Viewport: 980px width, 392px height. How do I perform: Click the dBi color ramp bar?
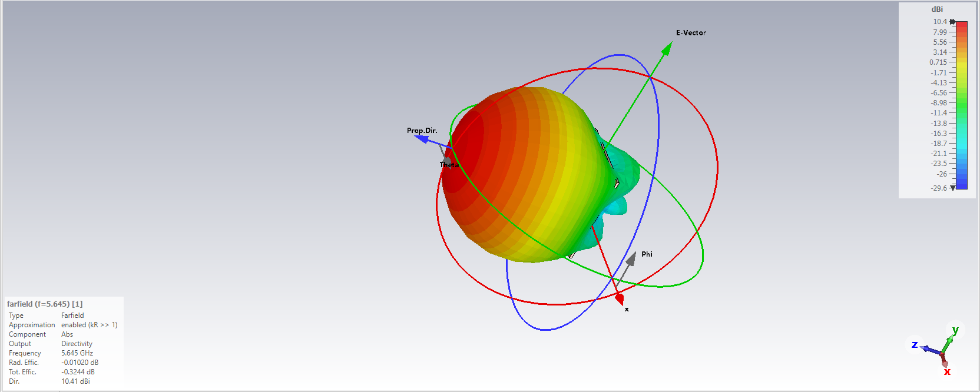click(962, 105)
